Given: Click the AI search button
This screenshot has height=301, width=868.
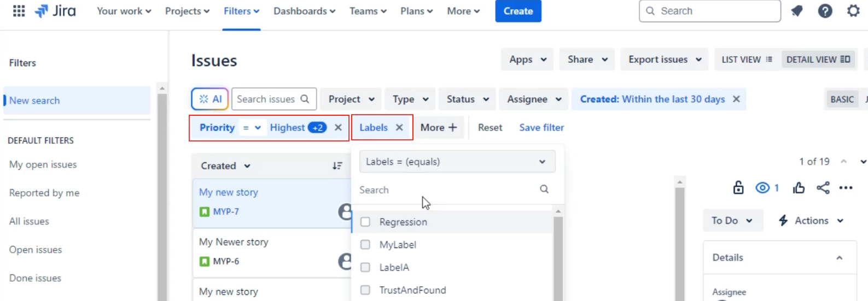Looking at the screenshot, I should pos(210,99).
